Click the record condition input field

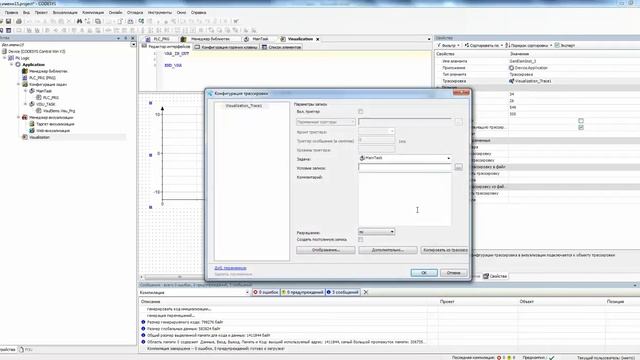tap(405, 167)
